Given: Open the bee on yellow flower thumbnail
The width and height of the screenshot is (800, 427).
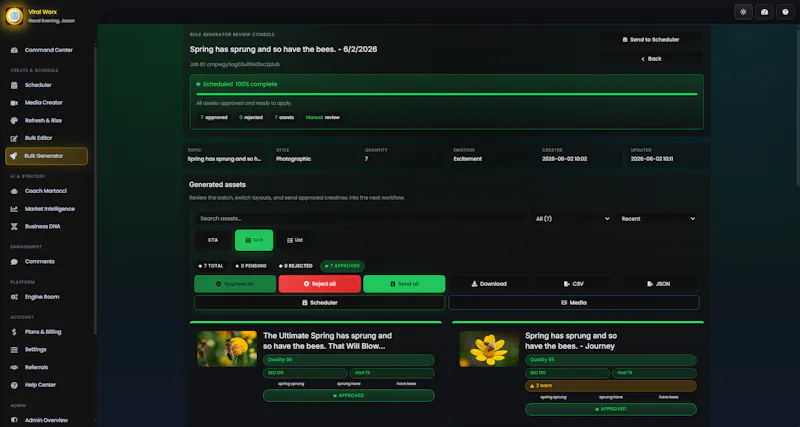Looking at the screenshot, I should pyautogui.click(x=227, y=349).
